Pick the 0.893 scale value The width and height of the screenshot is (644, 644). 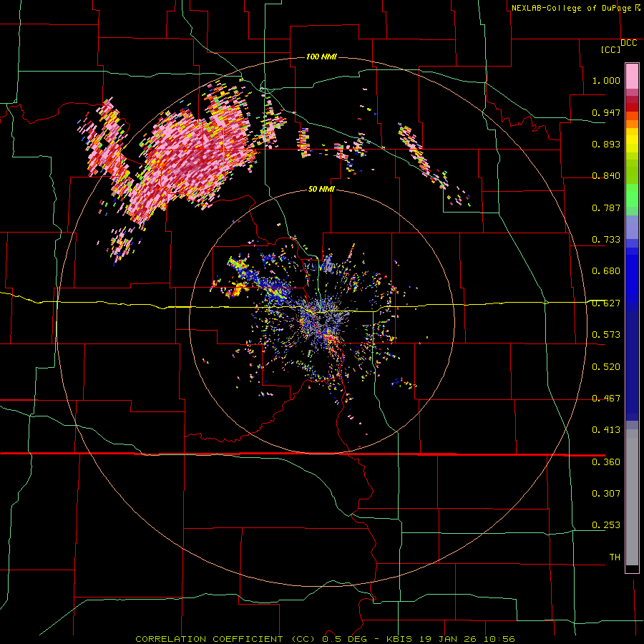click(x=606, y=144)
